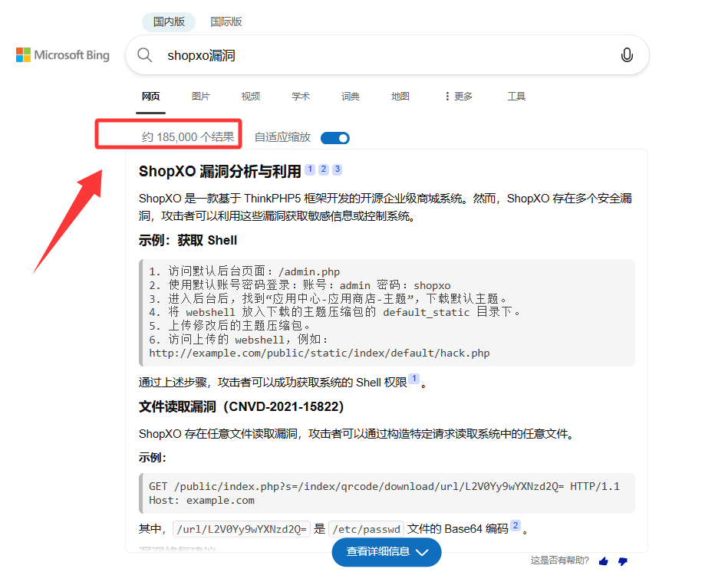Click the ShopXO 漏洞分析与利用 heading
Image resolution: width=728 pixels, height=572 pixels.
219,171
